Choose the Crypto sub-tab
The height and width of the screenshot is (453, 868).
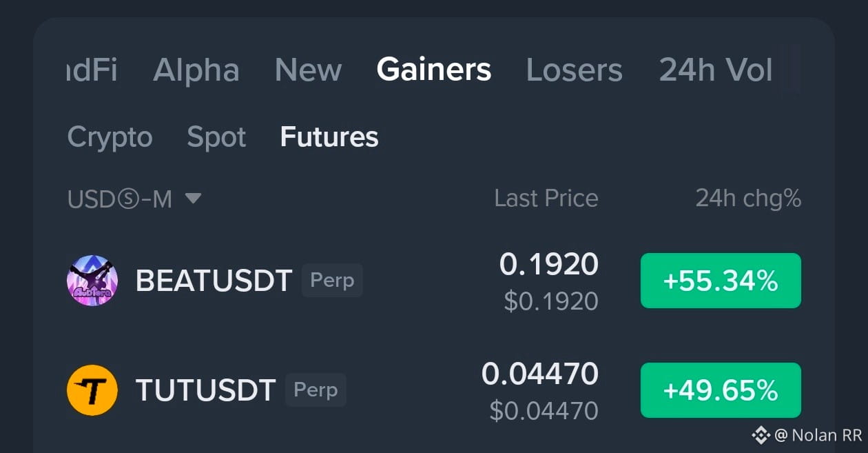(110, 137)
